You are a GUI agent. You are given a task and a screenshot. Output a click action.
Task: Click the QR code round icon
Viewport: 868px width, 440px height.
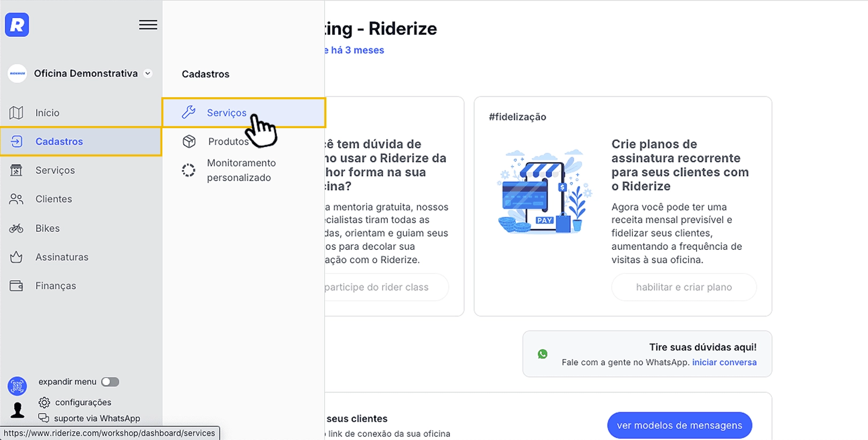coord(17,386)
